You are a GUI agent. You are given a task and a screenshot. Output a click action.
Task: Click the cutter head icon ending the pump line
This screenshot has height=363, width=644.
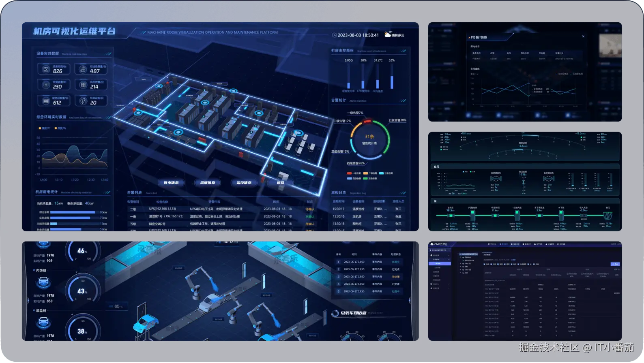pos(608,215)
